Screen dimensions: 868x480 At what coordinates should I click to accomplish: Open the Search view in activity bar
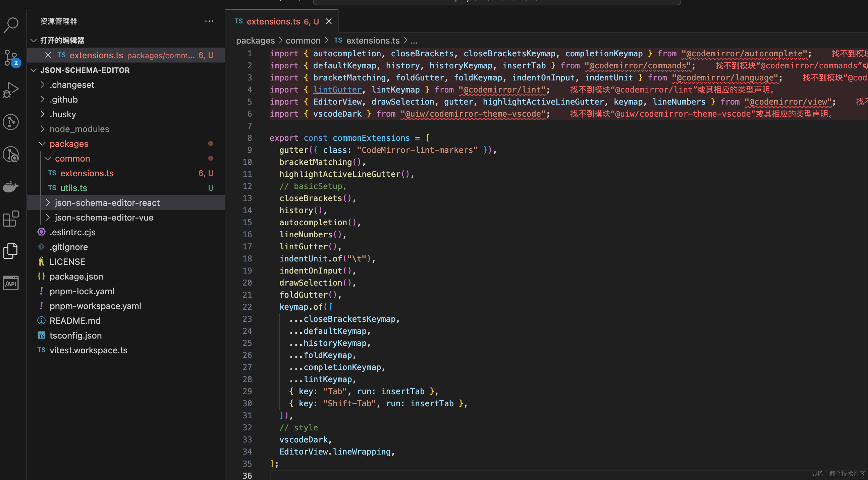click(x=11, y=24)
